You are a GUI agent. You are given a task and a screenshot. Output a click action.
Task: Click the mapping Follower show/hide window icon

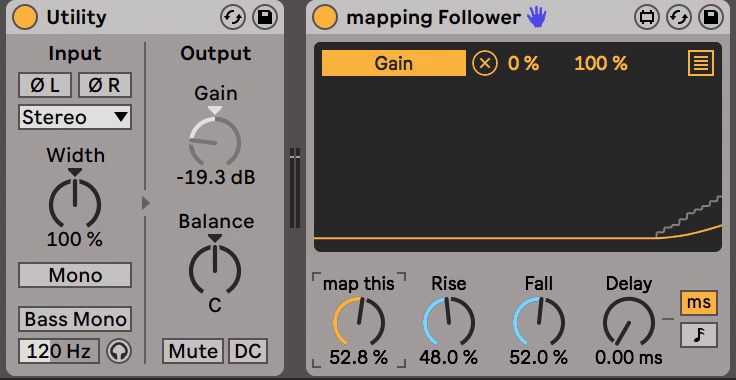point(647,18)
